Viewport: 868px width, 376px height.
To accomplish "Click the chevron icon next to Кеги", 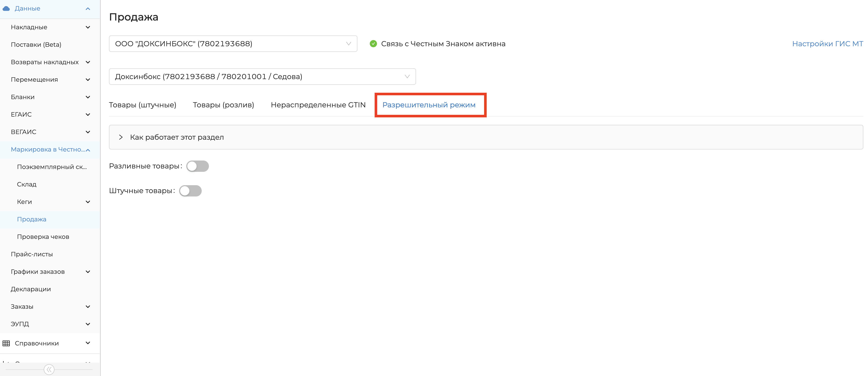I will (x=88, y=202).
